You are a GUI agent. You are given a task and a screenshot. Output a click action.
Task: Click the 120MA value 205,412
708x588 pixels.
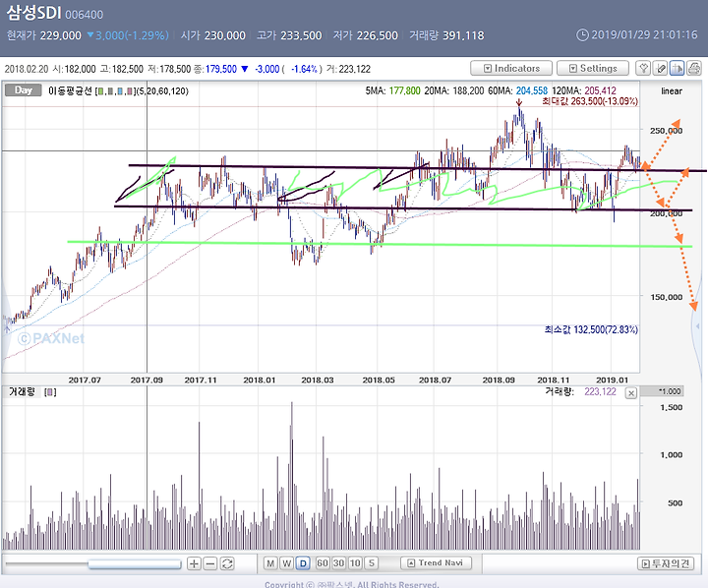(x=600, y=90)
